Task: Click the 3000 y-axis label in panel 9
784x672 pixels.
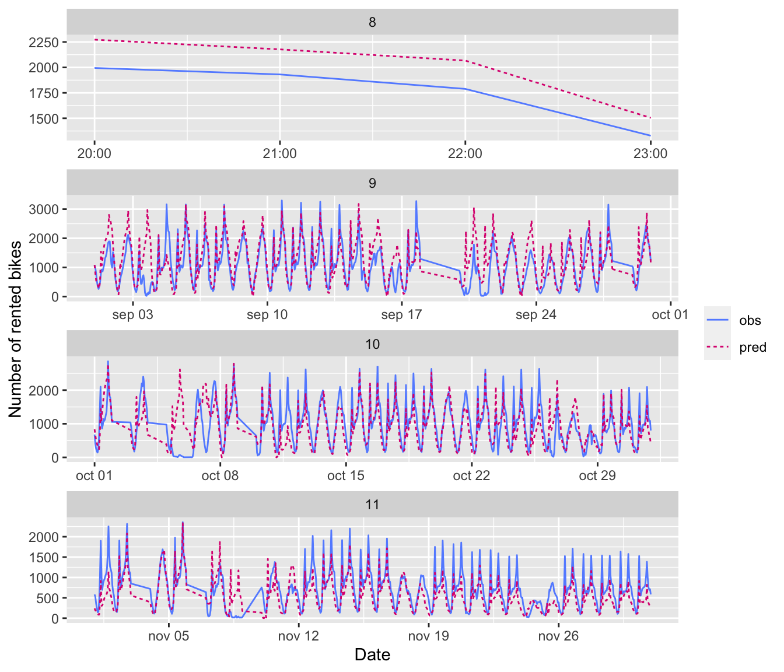Action: 43,209
